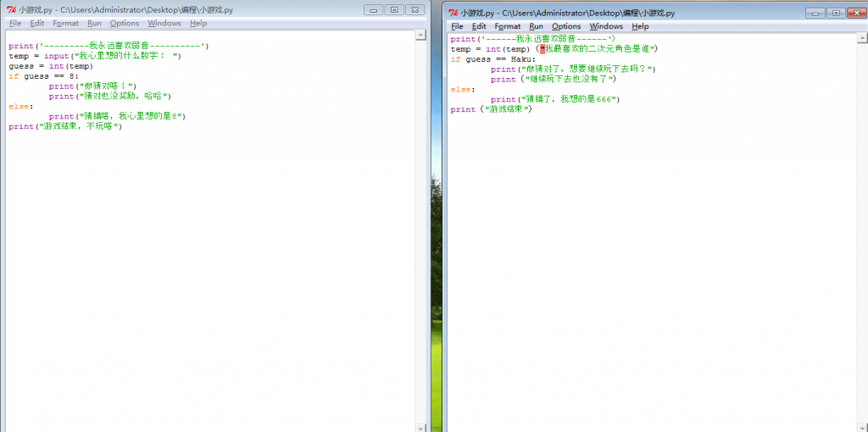The image size is (868, 432).
Task: Click the Tk feather icon in left title bar
Action: coord(11,10)
